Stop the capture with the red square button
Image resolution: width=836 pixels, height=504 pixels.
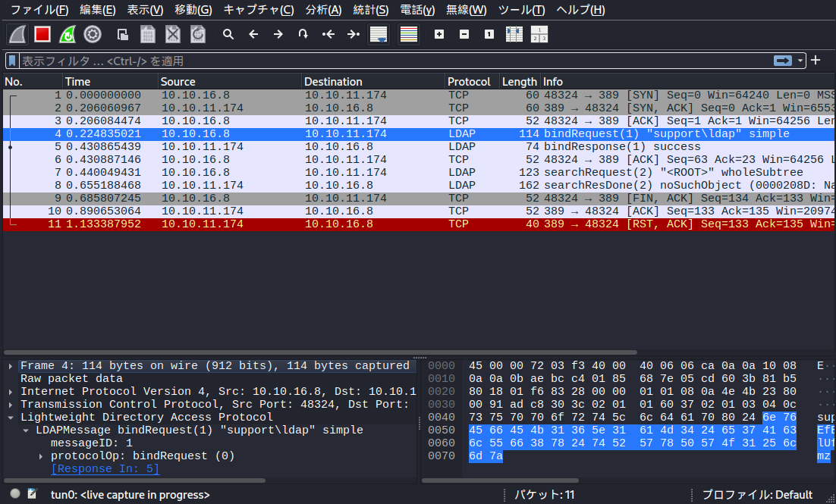click(42, 34)
